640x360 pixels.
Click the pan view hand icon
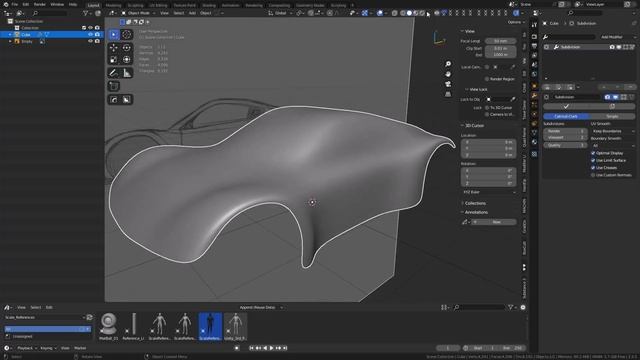448,74
